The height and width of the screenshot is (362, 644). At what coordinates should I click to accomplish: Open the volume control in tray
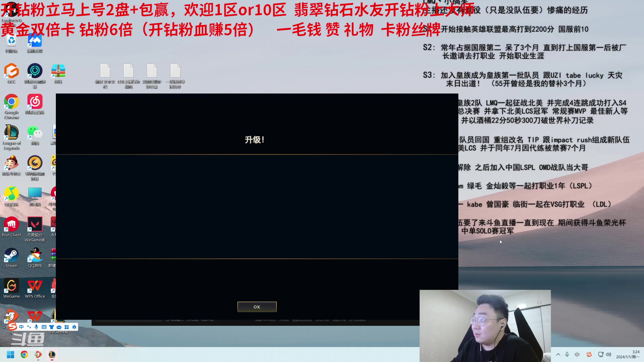pos(609,354)
